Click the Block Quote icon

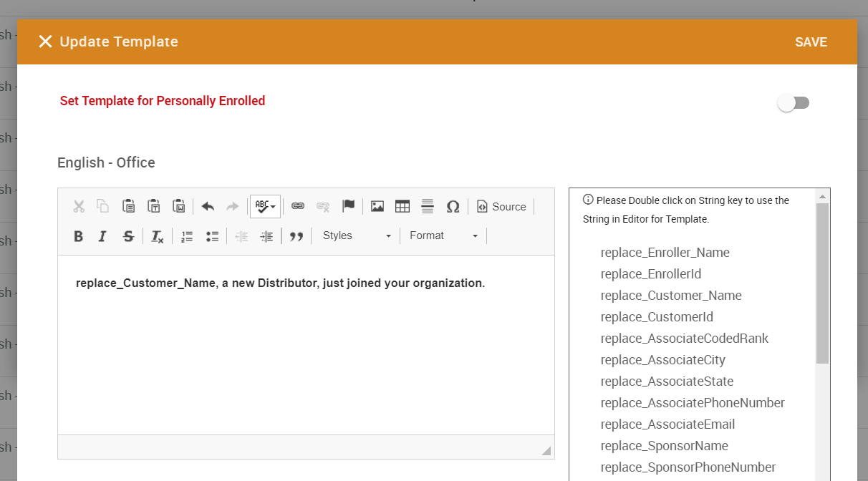point(296,236)
